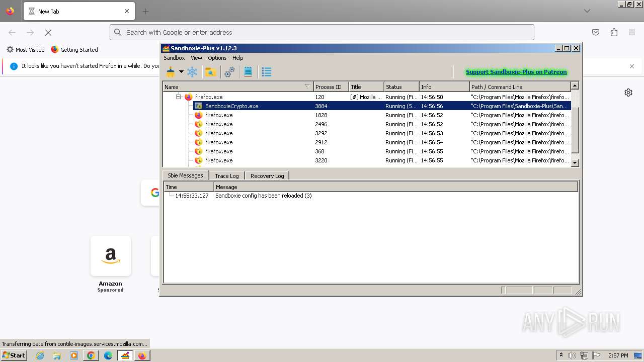This screenshot has height=362, width=644.
Task: Click the snowflake toolbar icon
Action: click(x=192, y=72)
